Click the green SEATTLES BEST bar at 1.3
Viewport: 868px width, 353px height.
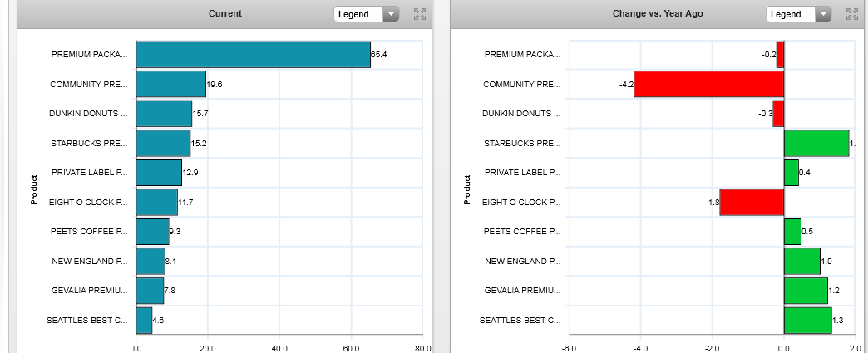(x=807, y=321)
